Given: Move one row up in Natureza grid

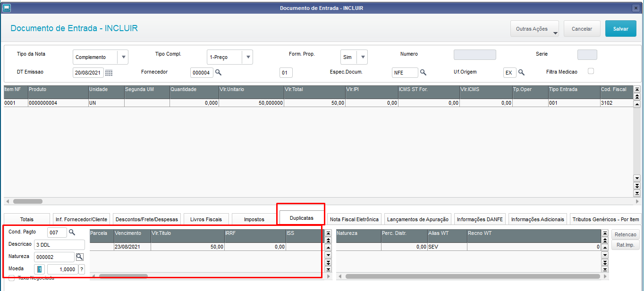Looking at the screenshot, I should (x=605, y=248).
